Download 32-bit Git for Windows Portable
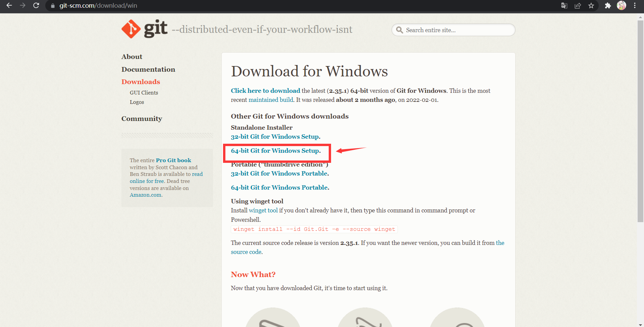This screenshot has height=327, width=644. [x=280, y=174]
